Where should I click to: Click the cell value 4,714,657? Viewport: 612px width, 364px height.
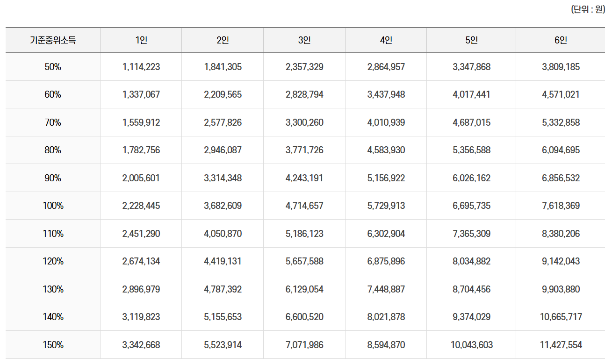click(304, 206)
